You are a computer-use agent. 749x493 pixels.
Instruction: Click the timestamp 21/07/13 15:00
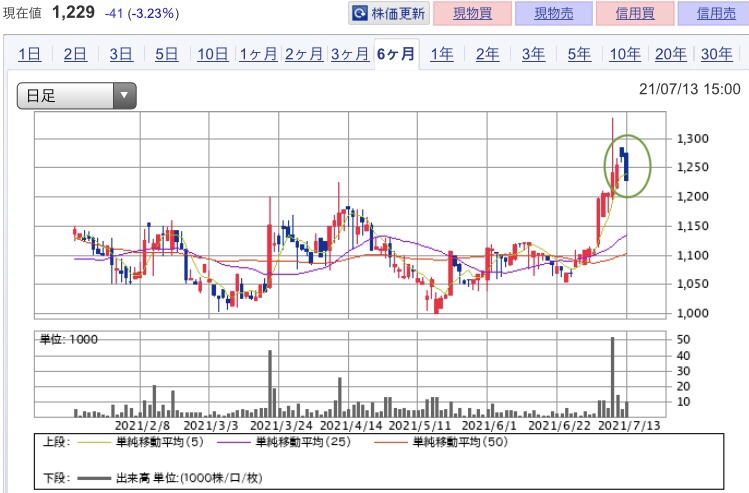[689, 89]
